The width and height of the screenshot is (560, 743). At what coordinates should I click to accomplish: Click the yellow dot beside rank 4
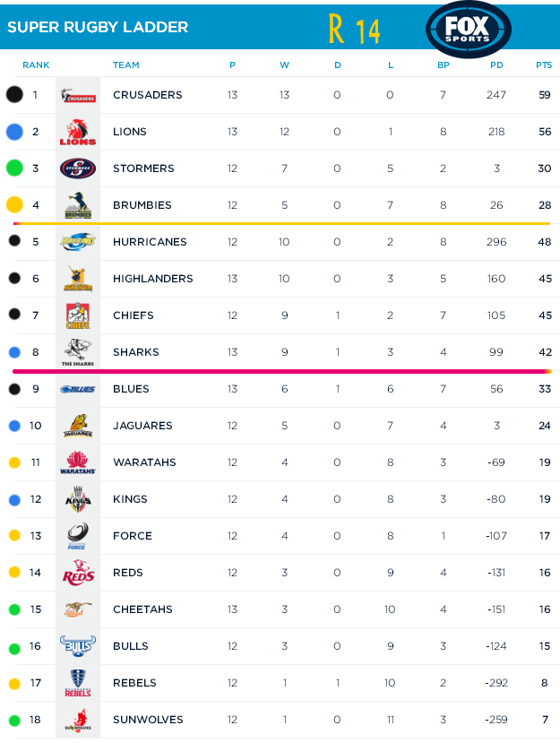click(x=14, y=205)
